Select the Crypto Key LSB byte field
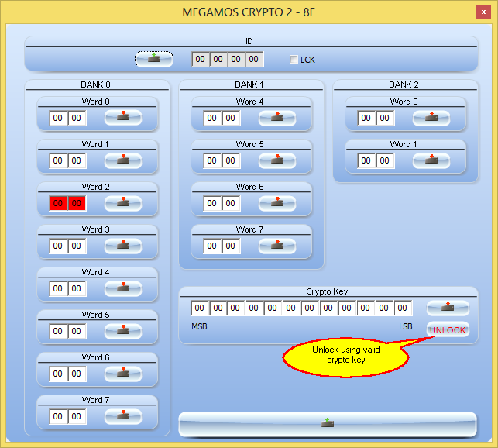 [403, 308]
